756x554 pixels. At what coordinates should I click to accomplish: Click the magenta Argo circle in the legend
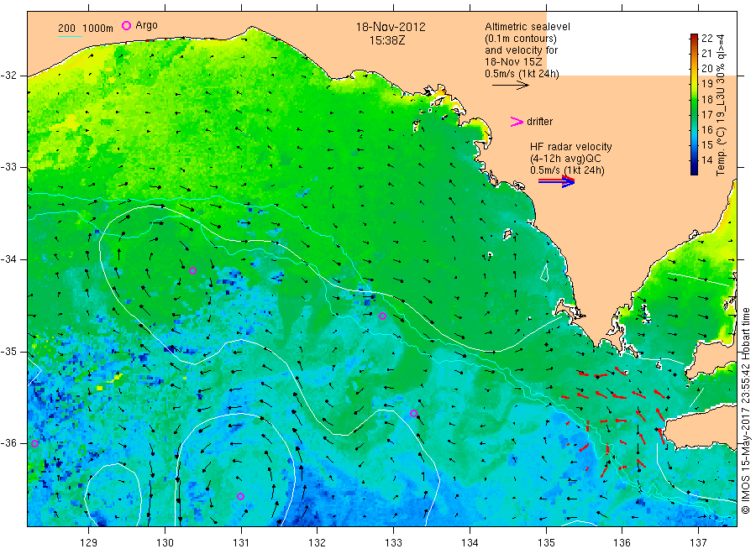(x=126, y=25)
